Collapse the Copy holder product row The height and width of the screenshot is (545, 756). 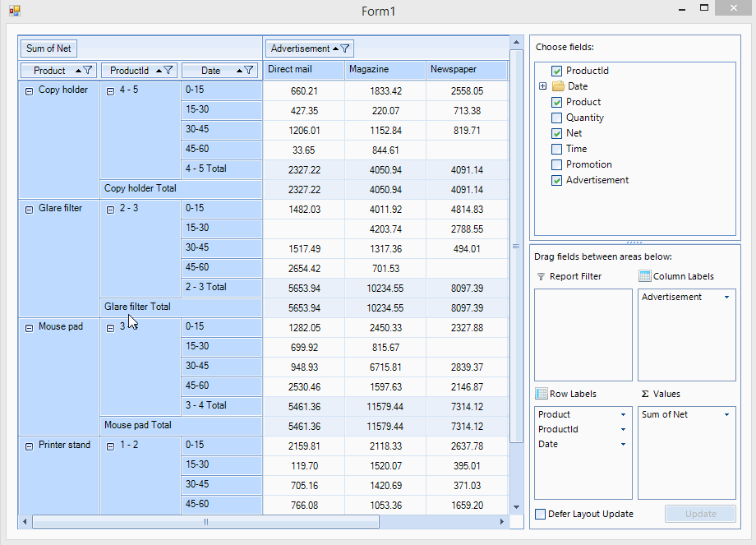(x=29, y=90)
